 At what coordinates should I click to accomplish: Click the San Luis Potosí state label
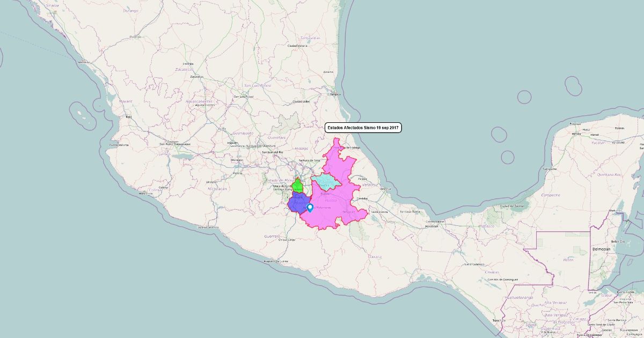pos(258,85)
